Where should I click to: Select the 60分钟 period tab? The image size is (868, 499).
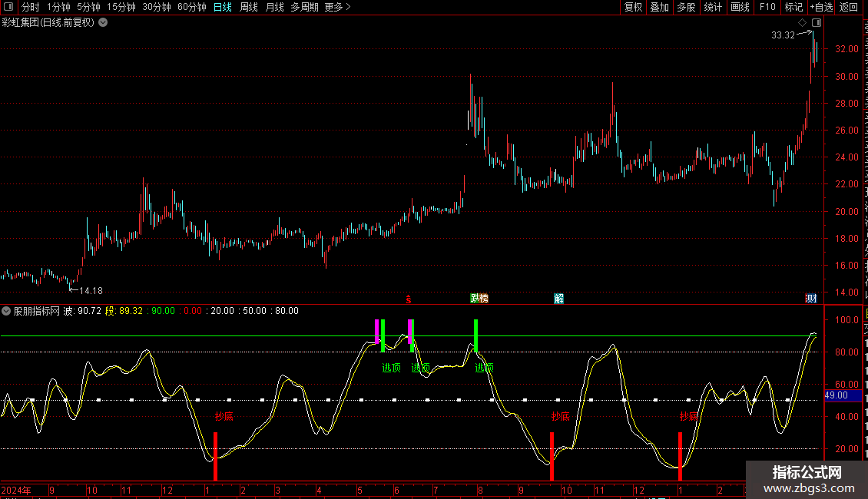[x=191, y=7]
